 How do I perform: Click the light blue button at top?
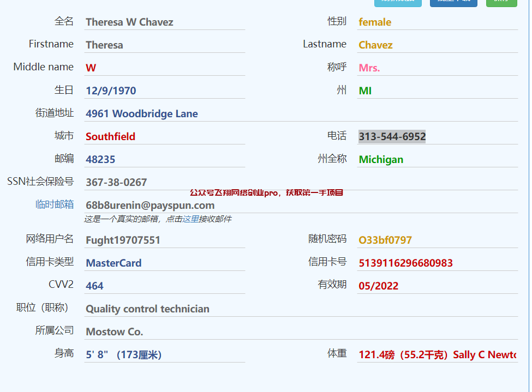tap(398, 3)
